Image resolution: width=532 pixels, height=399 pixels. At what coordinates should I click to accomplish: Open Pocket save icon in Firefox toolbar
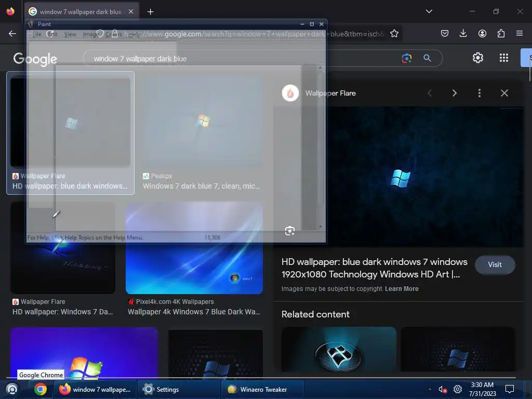pyautogui.click(x=445, y=33)
